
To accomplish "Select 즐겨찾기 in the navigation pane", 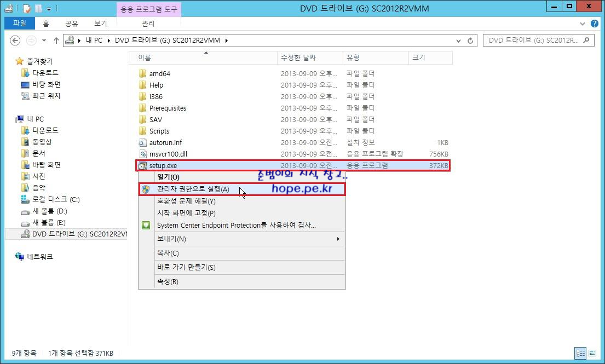I will pyautogui.click(x=40, y=61).
